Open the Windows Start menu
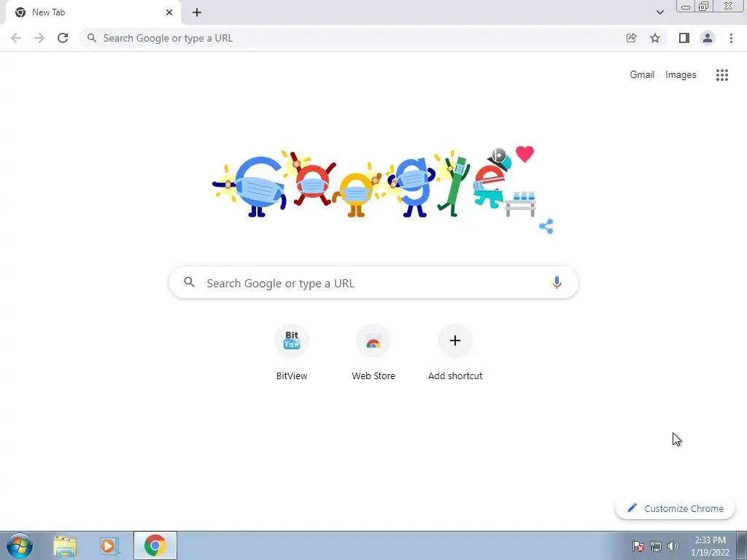Image resolution: width=747 pixels, height=560 pixels. [x=20, y=545]
